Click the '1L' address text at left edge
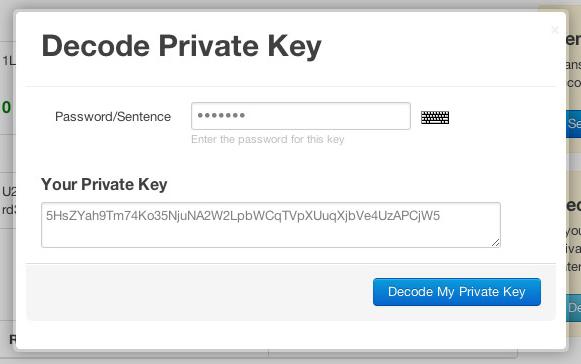 coord(9,61)
